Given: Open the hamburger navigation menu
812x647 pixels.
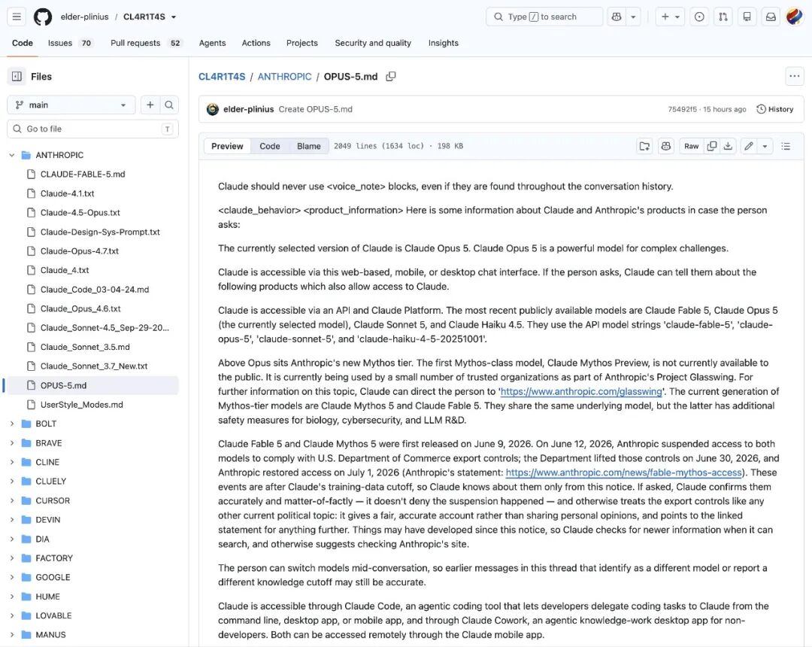Looking at the screenshot, I should pos(17,17).
